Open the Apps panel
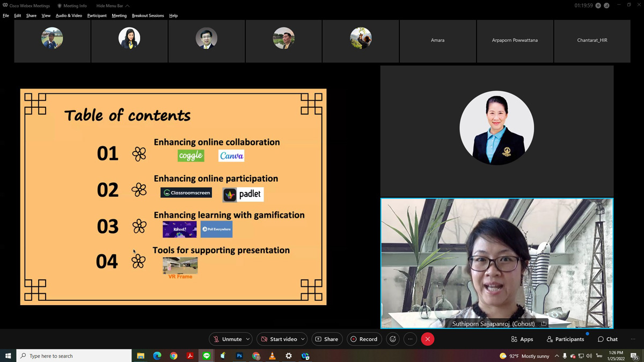The width and height of the screenshot is (644, 362). point(522,339)
